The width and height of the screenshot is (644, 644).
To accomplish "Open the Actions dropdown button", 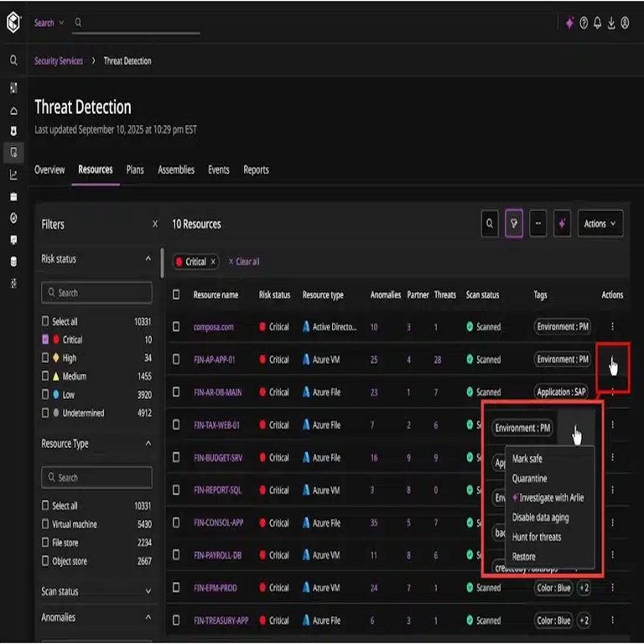I will tap(600, 224).
